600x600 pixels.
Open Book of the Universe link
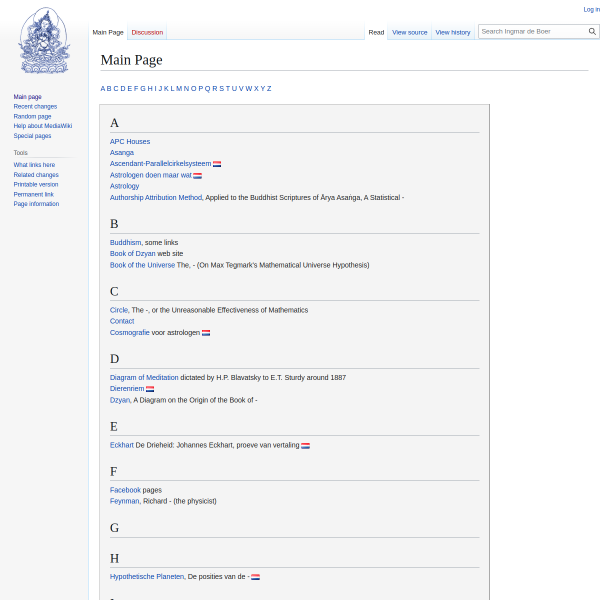click(142, 265)
